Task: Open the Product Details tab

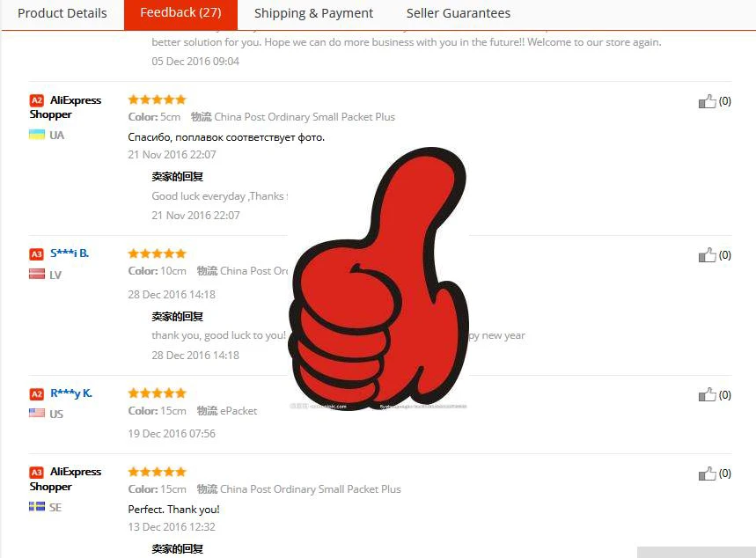Action: tap(62, 13)
